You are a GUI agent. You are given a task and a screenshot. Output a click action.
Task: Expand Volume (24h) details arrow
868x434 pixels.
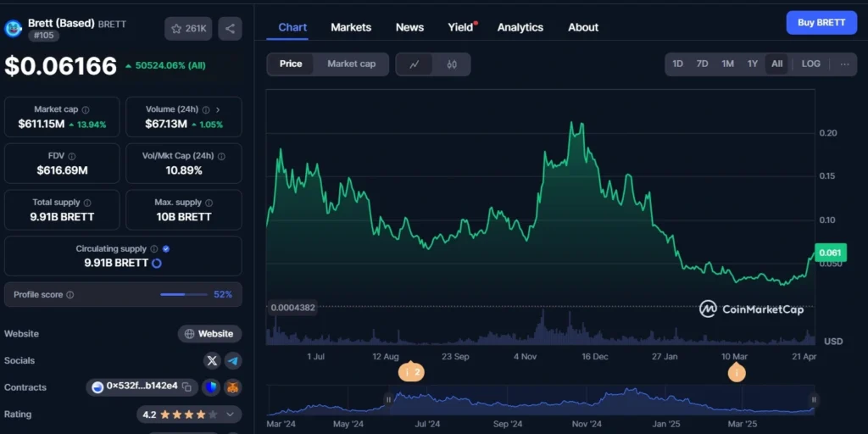pos(218,109)
